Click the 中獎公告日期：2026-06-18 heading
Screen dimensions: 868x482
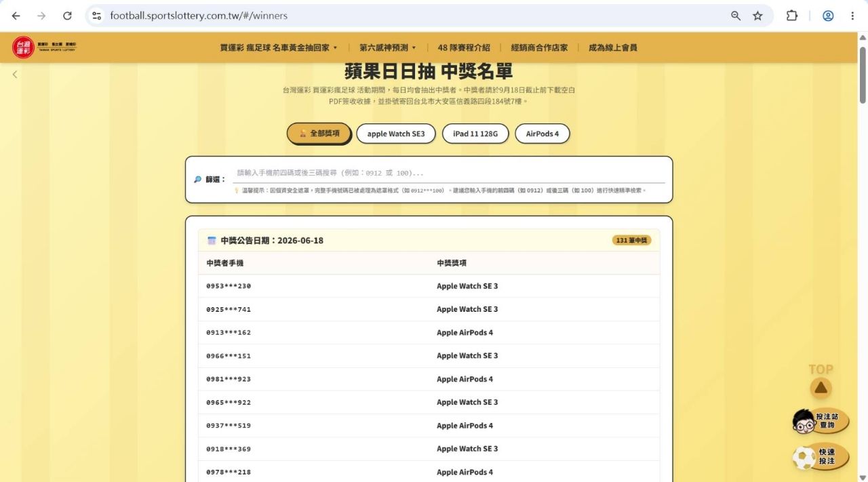coord(272,241)
